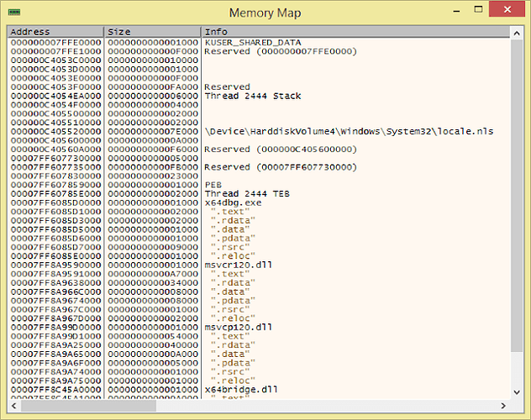Click the horizontal scrollbar left arrow
531x420 pixels.
pos(13,406)
